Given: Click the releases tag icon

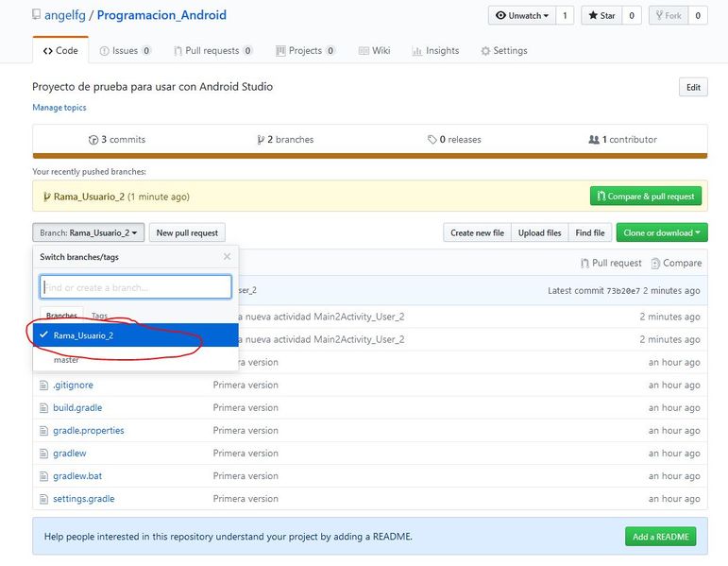Looking at the screenshot, I should (x=432, y=140).
